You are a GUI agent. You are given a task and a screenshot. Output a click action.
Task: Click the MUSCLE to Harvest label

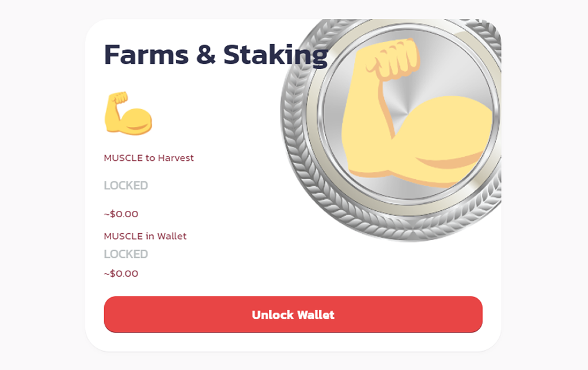tap(149, 158)
